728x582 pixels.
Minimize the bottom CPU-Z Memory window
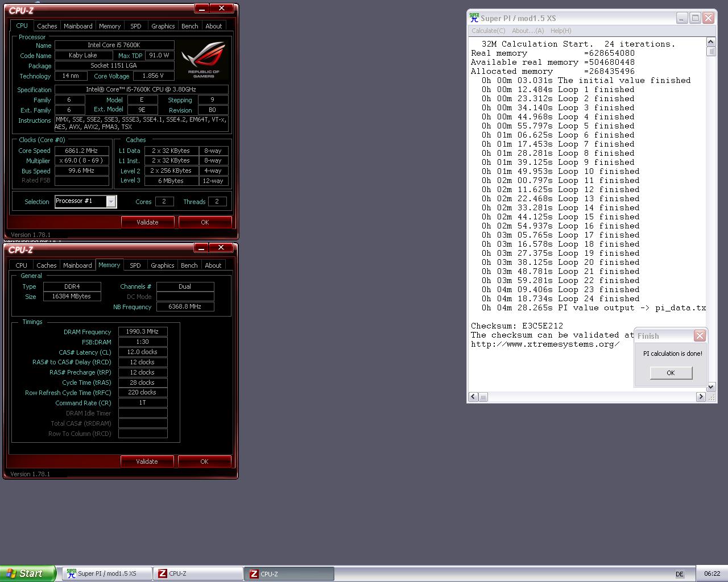pos(201,248)
